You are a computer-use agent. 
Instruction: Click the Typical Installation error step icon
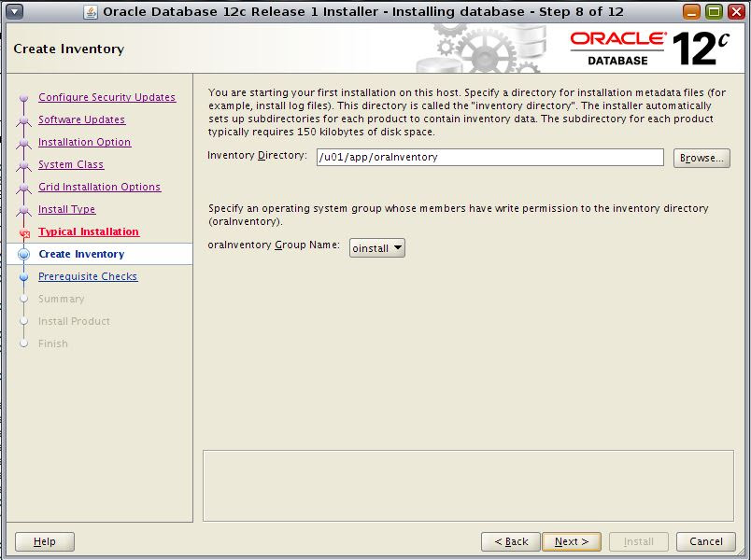tap(24, 233)
